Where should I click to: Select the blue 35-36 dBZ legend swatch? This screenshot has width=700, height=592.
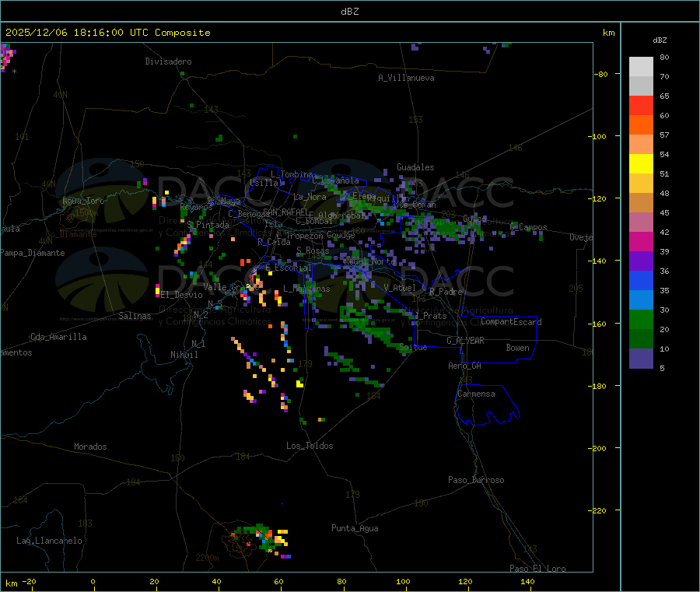[x=641, y=280]
